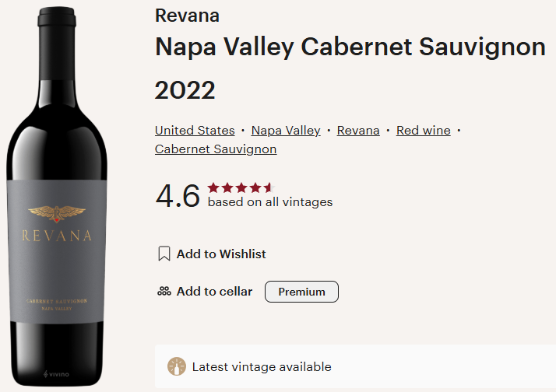Click 'based on all vintages' text
The image size is (556, 392).
(269, 202)
